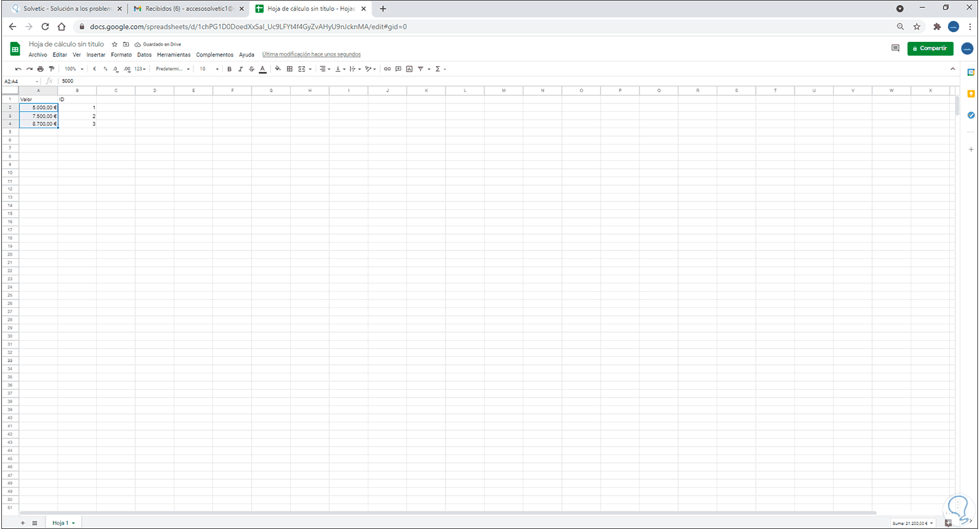Click the Paint format tool
The height and width of the screenshot is (529, 980).
tap(52, 69)
